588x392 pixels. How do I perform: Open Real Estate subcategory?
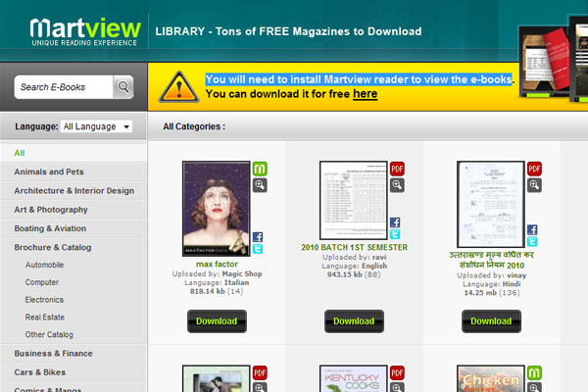45,317
